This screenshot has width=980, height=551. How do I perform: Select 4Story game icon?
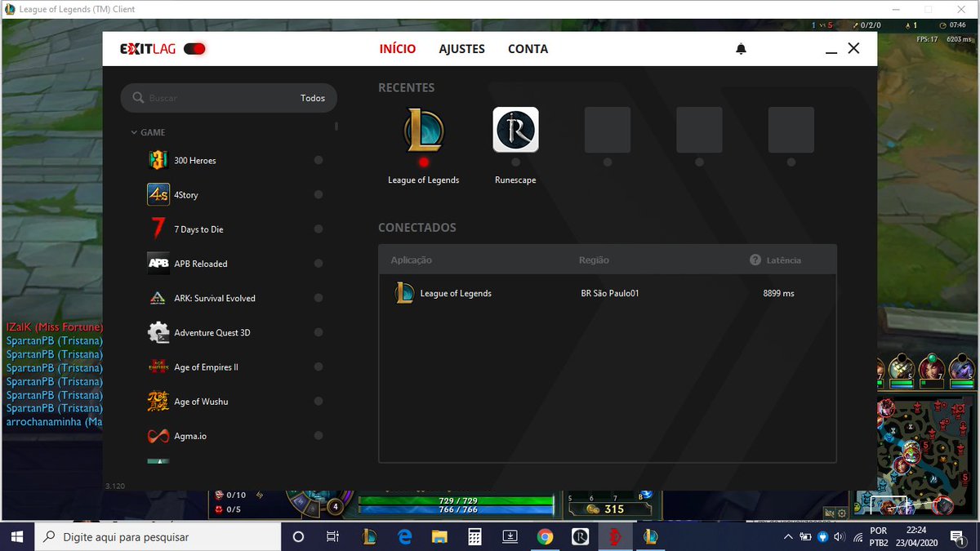click(158, 195)
